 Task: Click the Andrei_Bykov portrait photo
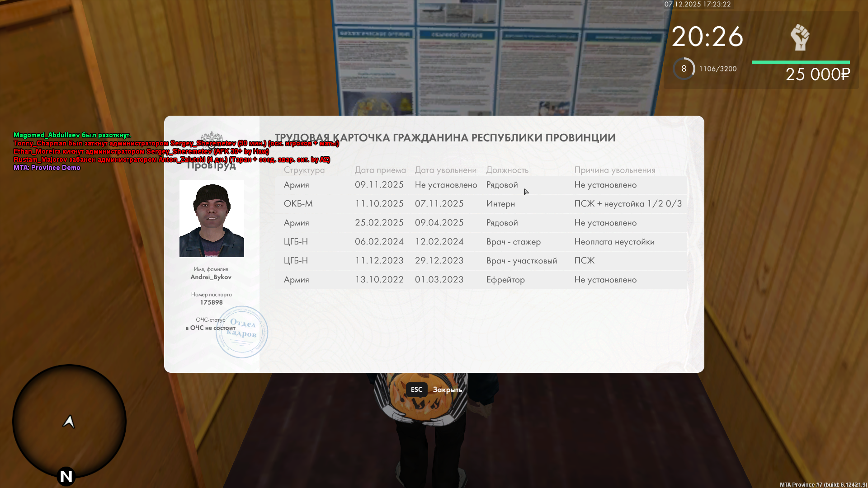[x=212, y=219]
